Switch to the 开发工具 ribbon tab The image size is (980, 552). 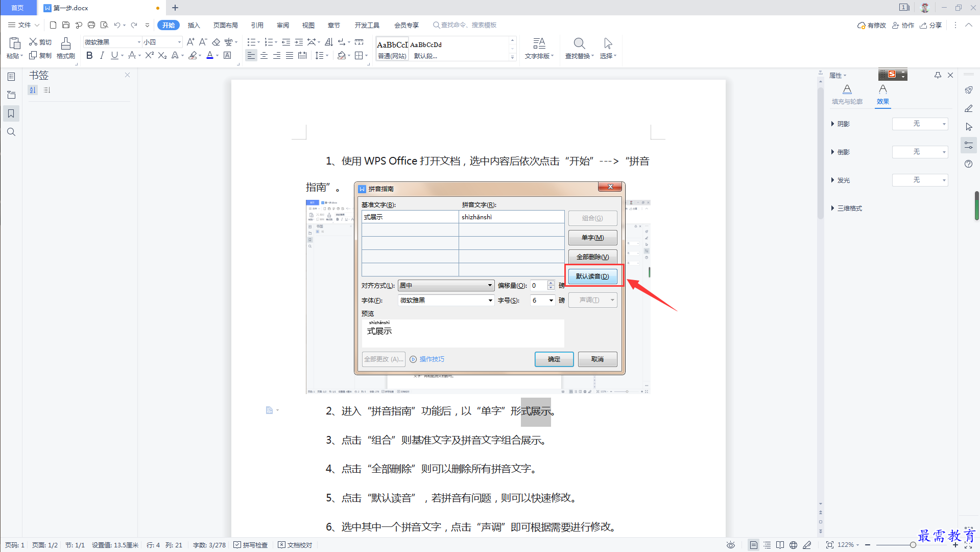click(367, 25)
